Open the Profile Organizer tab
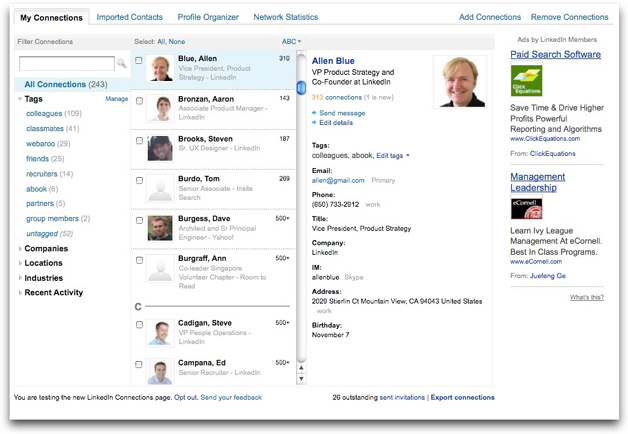 (x=208, y=17)
